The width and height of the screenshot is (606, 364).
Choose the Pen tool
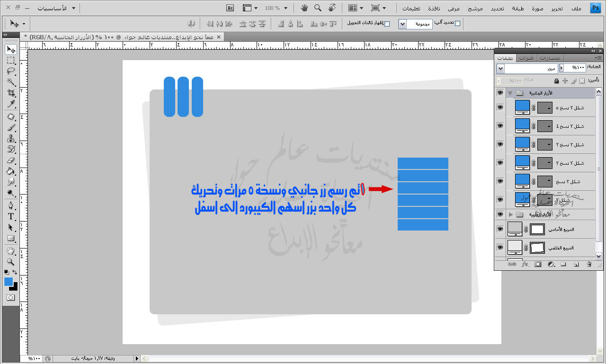pyautogui.click(x=11, y=205)
